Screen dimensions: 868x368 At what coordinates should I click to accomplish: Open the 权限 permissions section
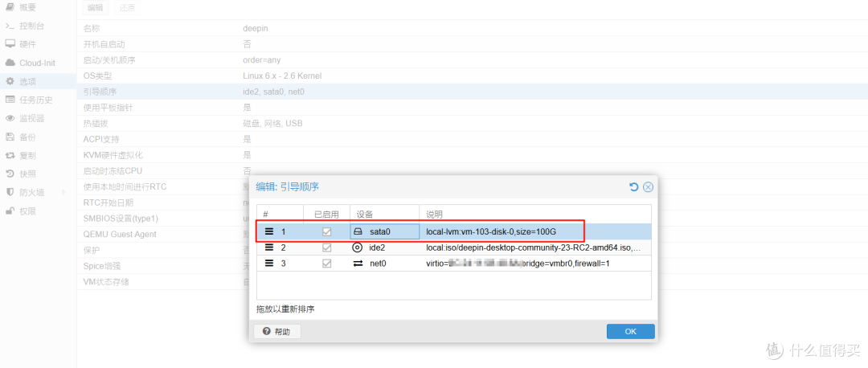click(x=39, y=211)
